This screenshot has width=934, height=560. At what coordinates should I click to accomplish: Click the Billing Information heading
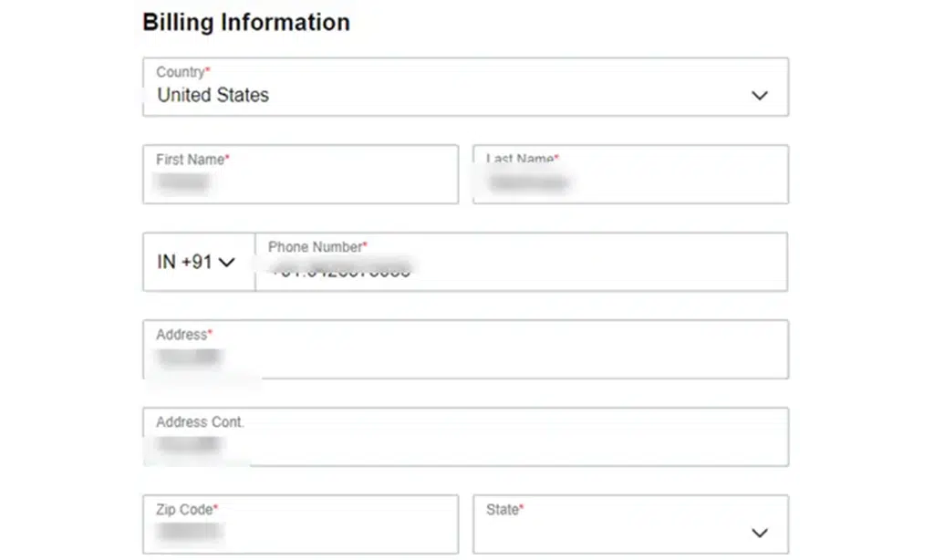[x=244, y=22]
